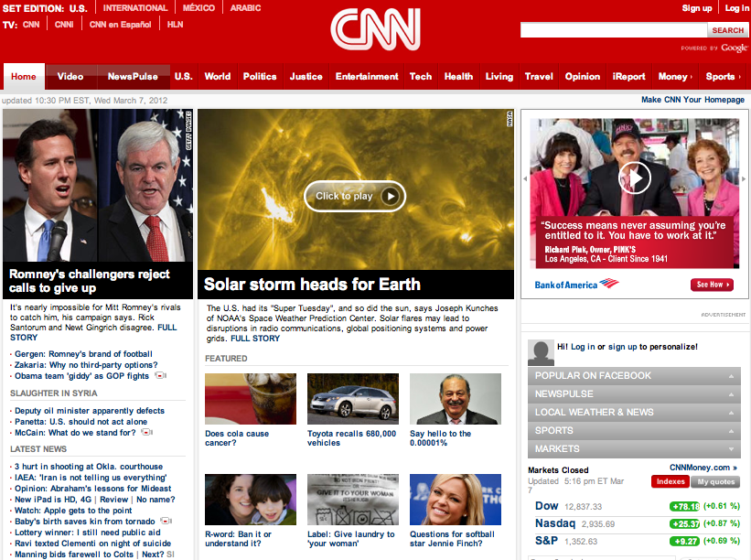
Task: Open the Jennie Finch story thumbnail
Action: (x=456, y=500)
